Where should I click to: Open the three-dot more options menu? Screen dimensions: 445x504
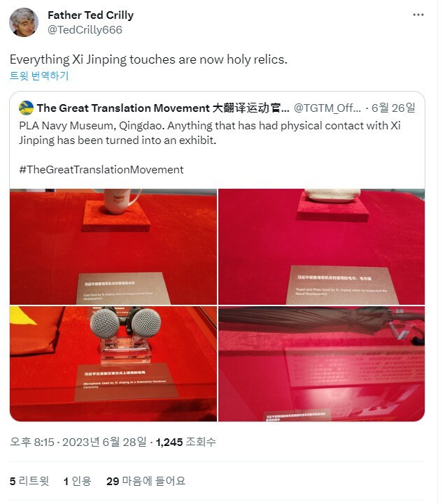(x=418, y=15)
